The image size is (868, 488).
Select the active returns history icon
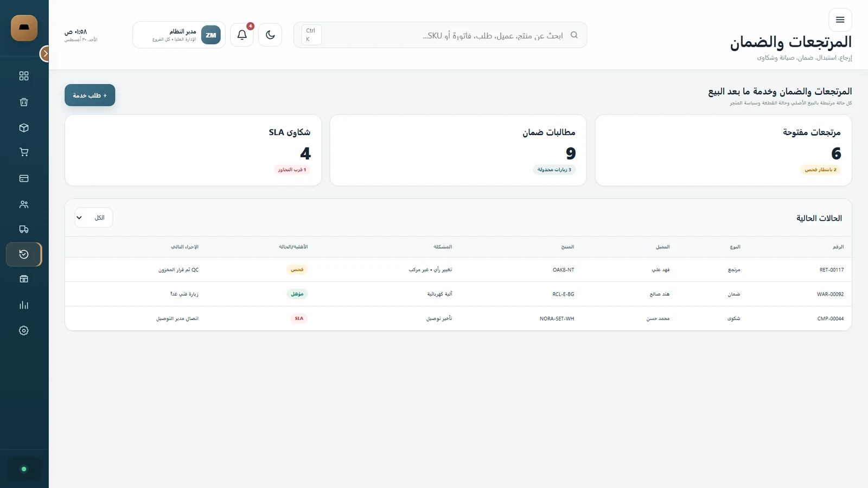coord(24,254)
